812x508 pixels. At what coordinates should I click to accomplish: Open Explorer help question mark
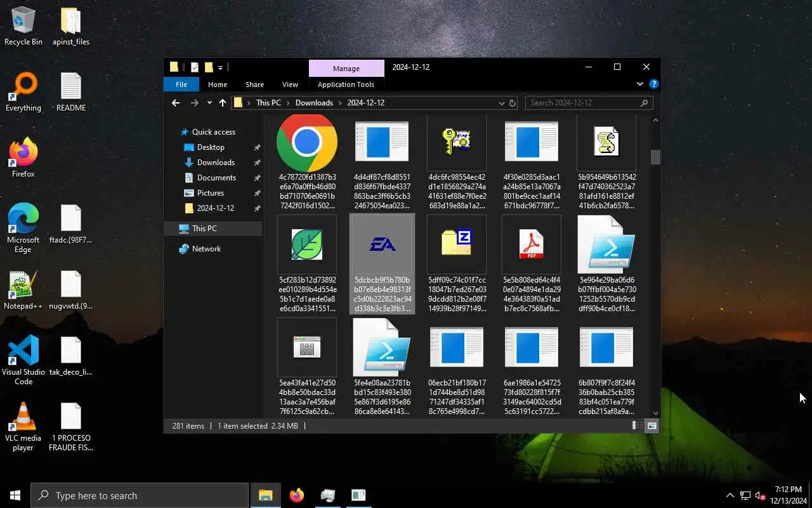point(654,84)
